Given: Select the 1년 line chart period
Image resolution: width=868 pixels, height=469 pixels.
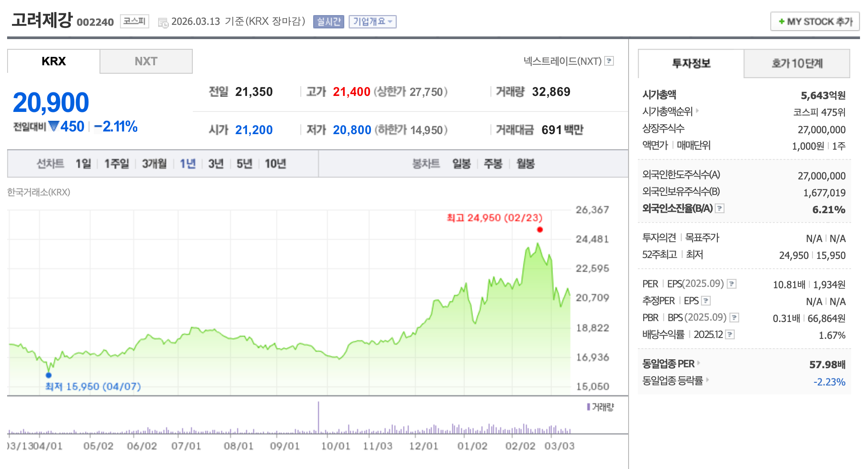Looking at the screenshot, I should pyautogui.click(x=187, y=164).
